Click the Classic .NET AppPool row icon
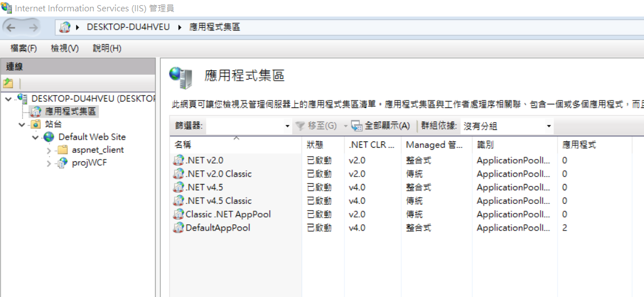Viewport: 644px width, 297px height. tap(178, 215)
